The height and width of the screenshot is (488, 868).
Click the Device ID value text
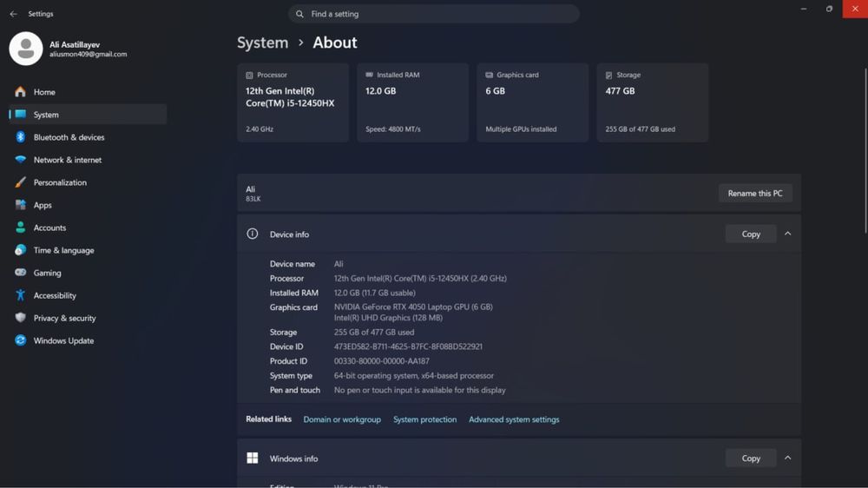coord(408,346)
